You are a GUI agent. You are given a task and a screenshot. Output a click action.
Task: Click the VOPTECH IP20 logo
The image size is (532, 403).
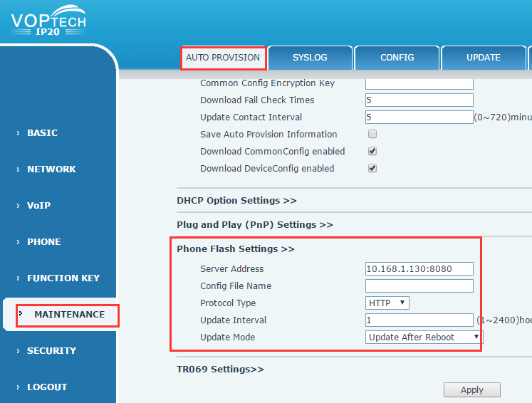point(48,21)
